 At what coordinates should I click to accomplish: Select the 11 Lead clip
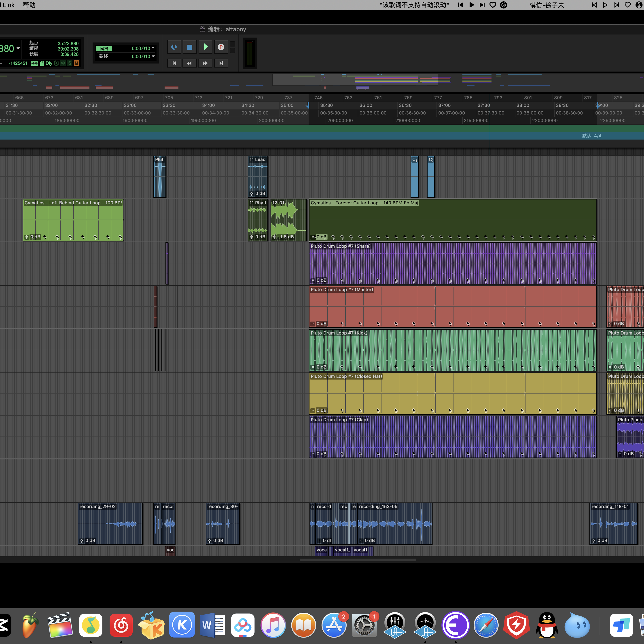point(258,177)
